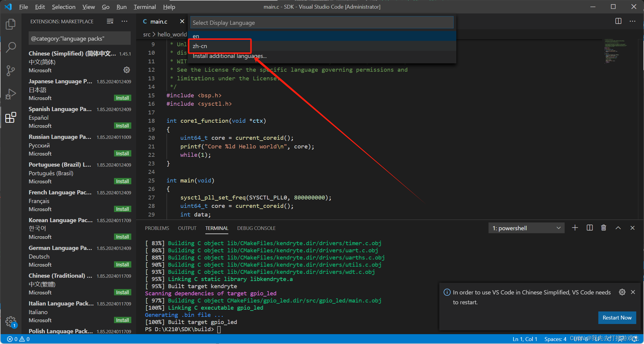Clear extensions search results icon
Screen dimensions: 644x344
coord(110,21)
